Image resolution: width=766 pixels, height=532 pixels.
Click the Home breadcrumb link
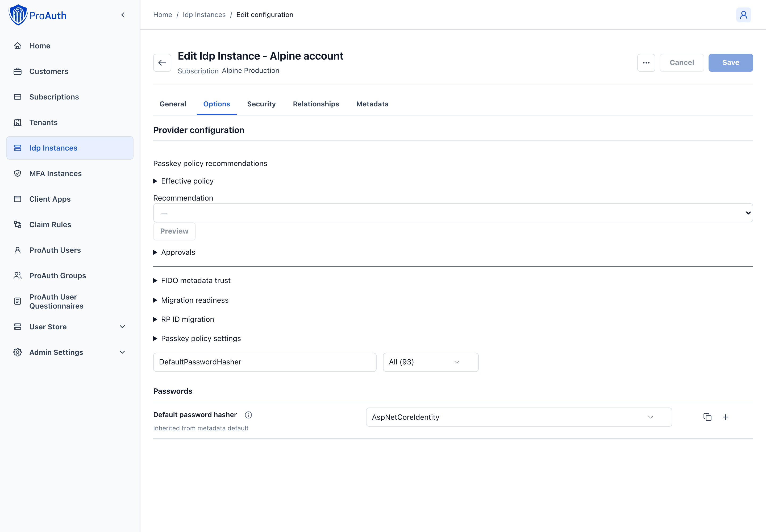click(x=163, y=15)
